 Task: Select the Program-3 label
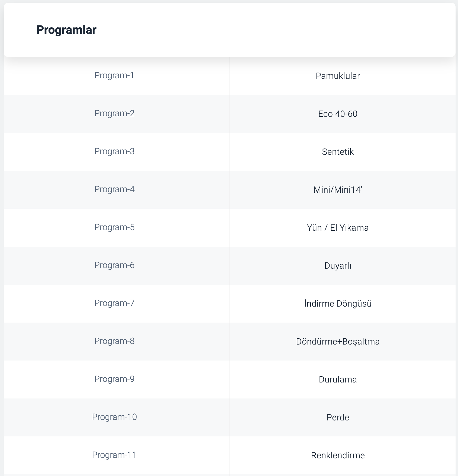[114, 151]
